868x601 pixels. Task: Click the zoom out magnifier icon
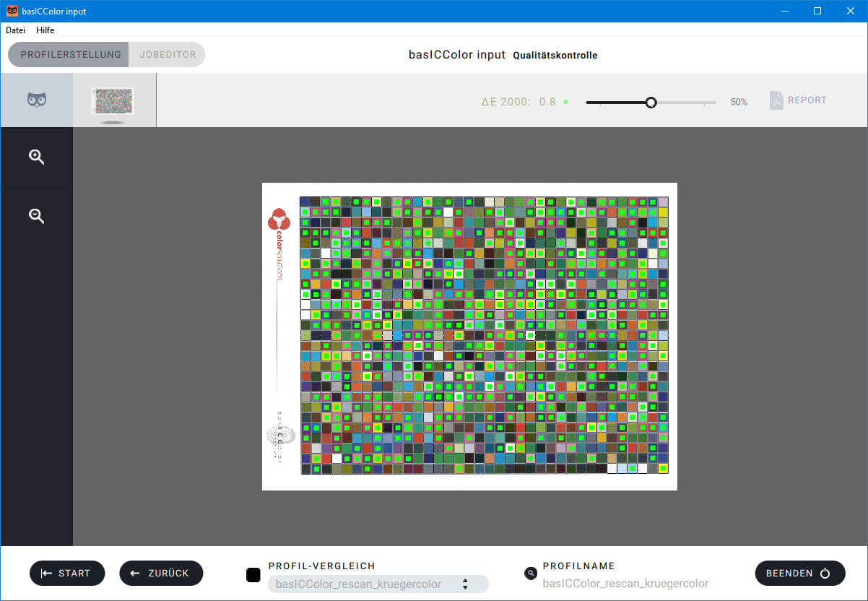point(36,215)
